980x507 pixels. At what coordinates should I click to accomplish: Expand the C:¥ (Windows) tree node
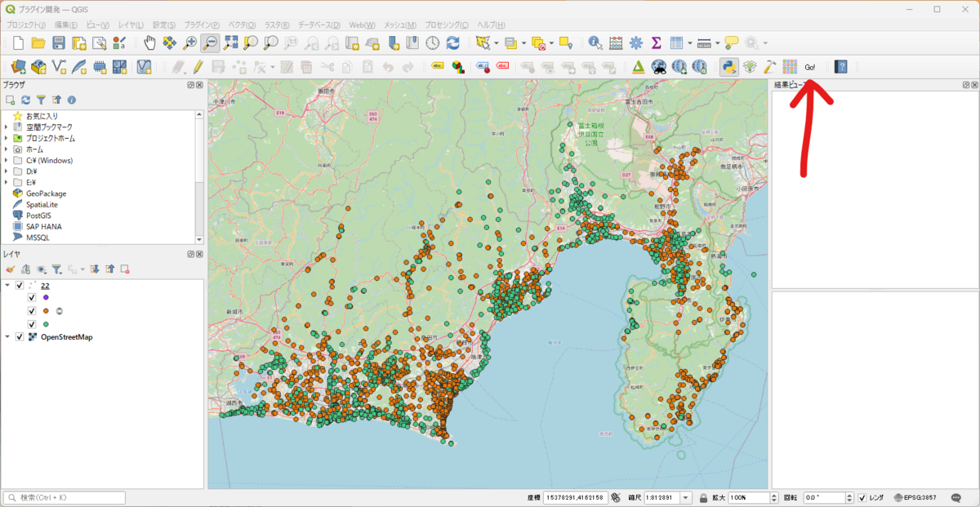(x=7, y=161)
